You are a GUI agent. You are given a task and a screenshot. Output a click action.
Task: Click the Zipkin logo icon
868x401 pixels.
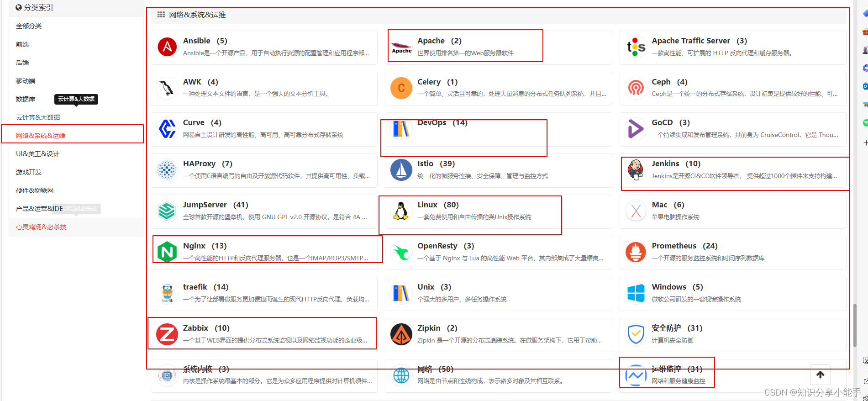[x=402, y=334]
